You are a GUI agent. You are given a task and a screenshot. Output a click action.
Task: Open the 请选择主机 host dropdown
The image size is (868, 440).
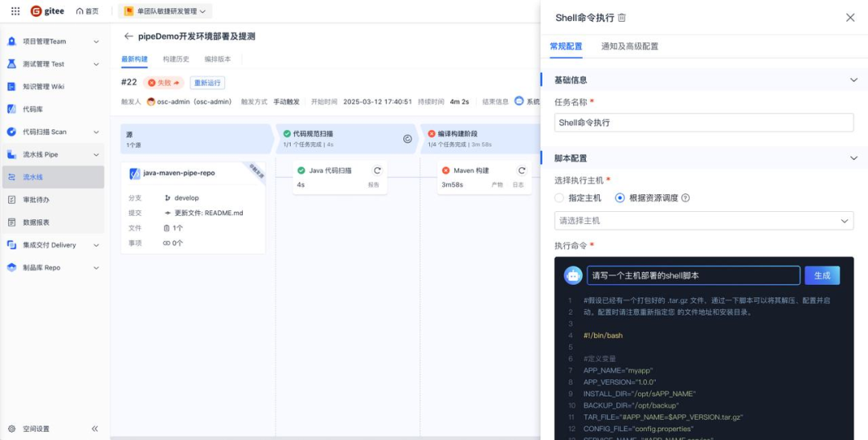[703, 221]
